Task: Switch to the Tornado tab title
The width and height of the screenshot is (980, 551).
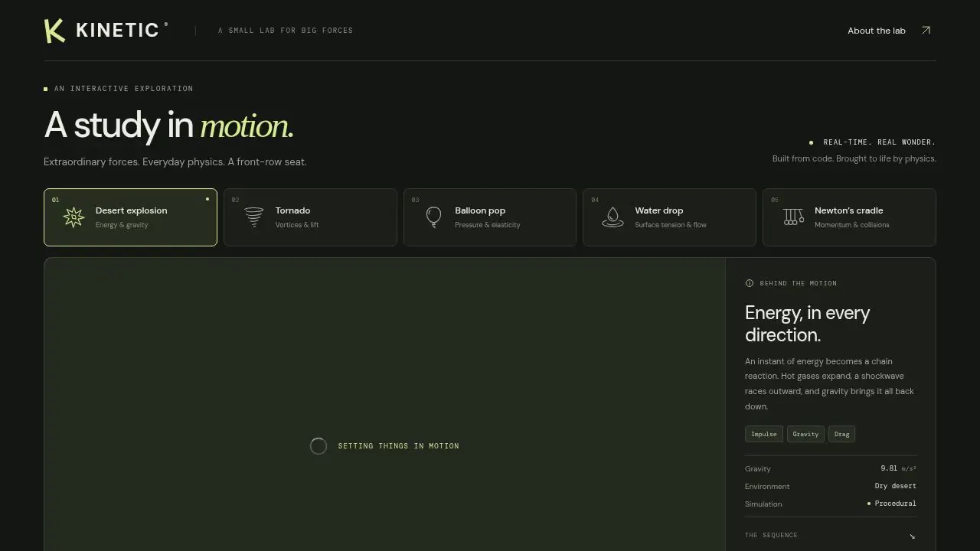Action: click(x=292, y=210)
